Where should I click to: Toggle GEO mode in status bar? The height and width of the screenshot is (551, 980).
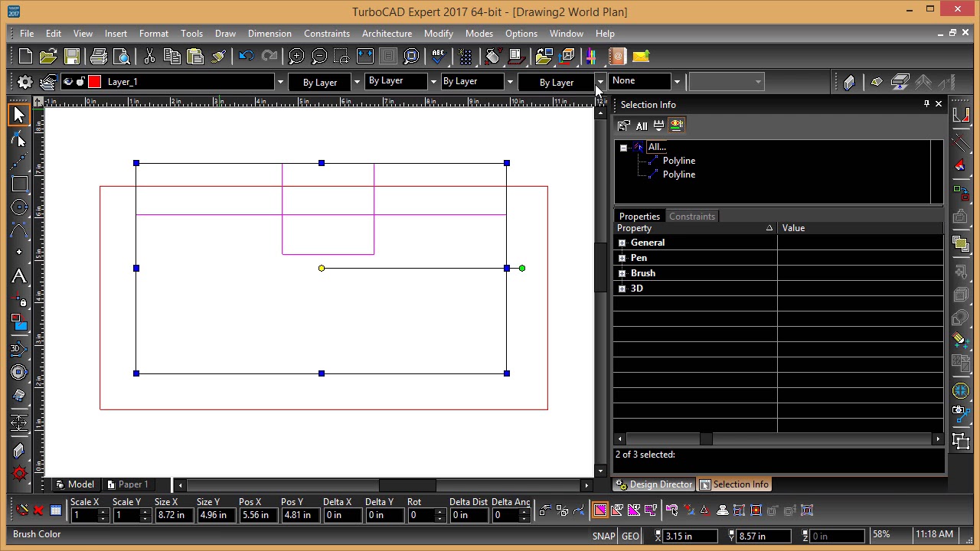coord(630,536)
